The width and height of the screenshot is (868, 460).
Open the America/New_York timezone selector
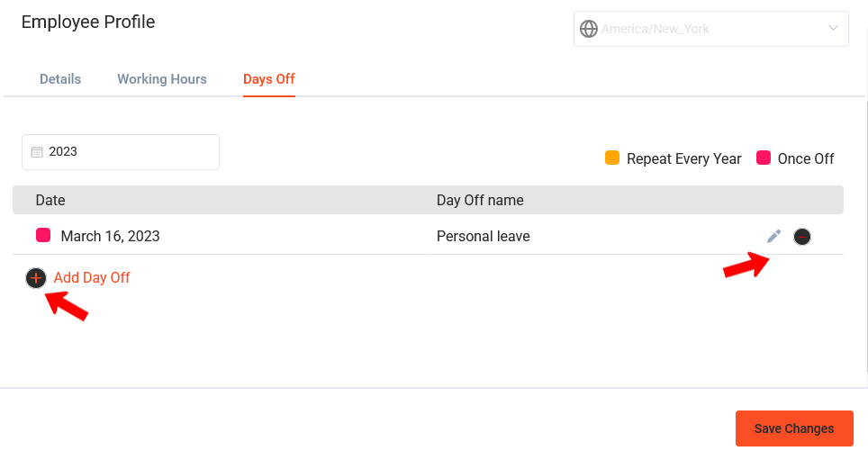(710, 29)
